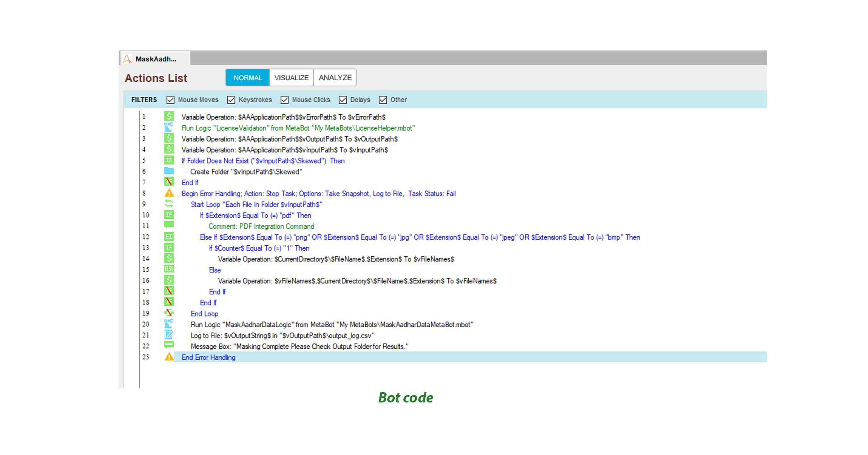This screenshot has height=455, width=868.
Task: Click the Variable Operation icon on line 4
Action: tap(169, 149)
